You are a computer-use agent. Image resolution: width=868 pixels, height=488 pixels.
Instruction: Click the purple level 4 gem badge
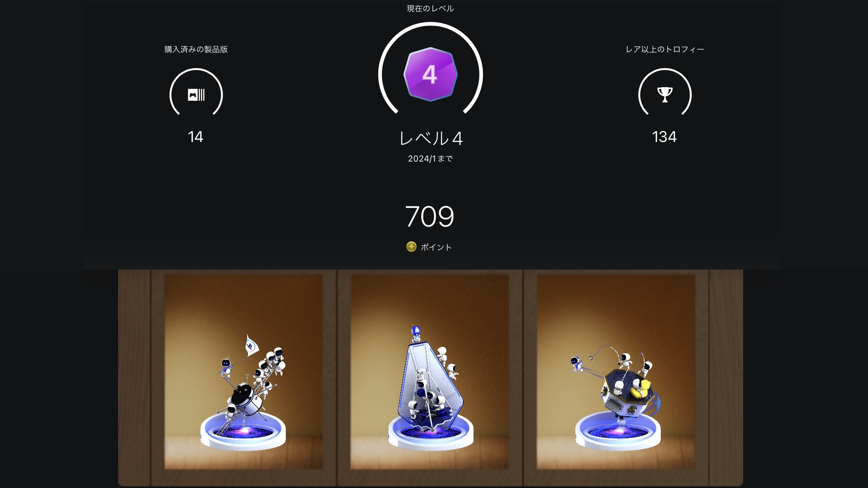430,74
